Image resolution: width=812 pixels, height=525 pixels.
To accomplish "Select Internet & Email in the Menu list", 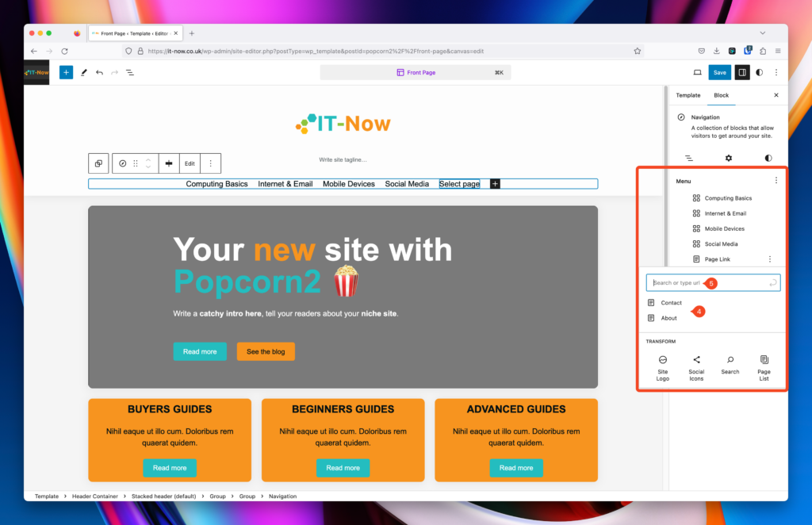I will 725,213.
